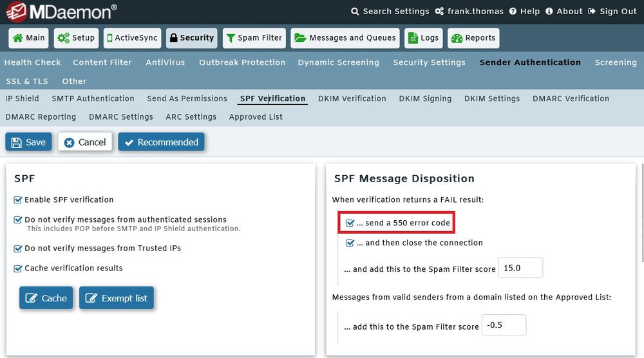Click the Save floppy disk icon
The height and width of the screenshot is (358, 644).
(x=17, y=142)
